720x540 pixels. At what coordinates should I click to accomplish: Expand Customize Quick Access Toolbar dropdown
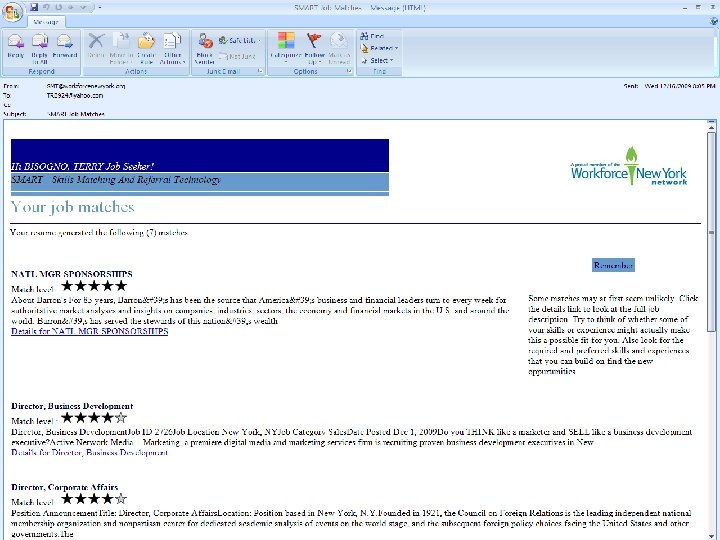click(100, 7)
